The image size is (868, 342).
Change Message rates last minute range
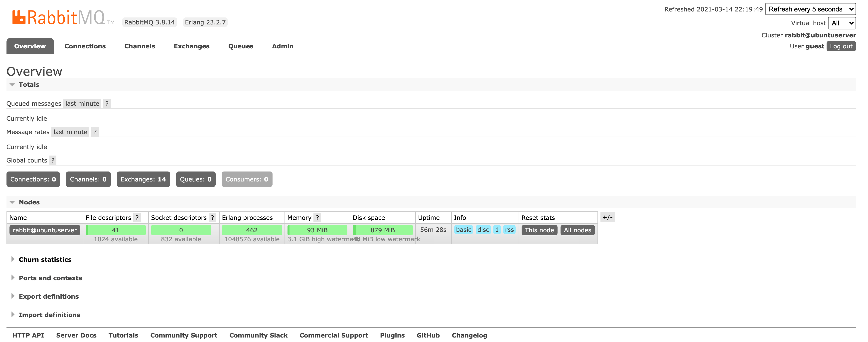(x=70, y=132)
